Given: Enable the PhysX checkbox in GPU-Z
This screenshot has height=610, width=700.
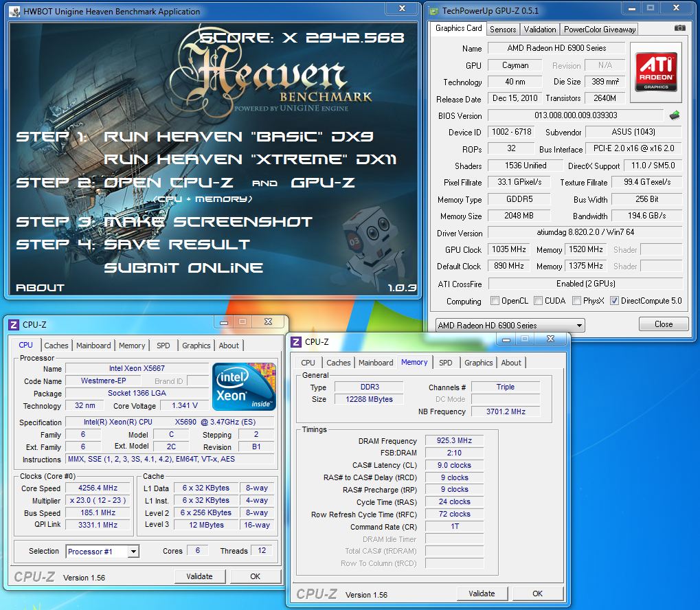Looking at the screenshot, I should point(576,300).
